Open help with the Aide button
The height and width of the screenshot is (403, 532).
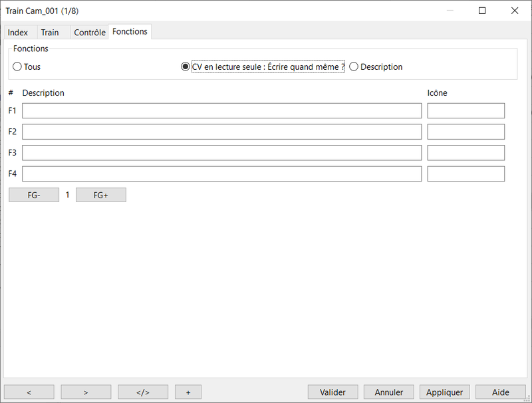point(500,392)
